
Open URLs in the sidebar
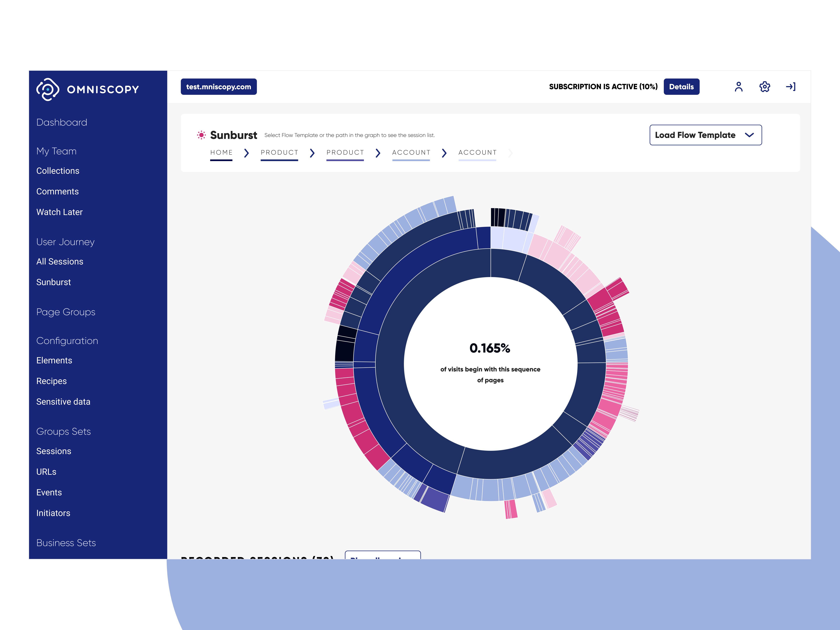[x=46, y=472]
